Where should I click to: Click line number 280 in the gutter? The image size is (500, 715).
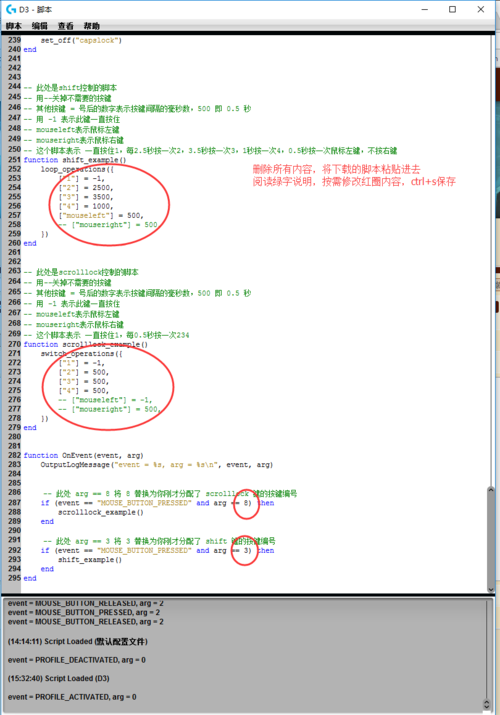pos(15,437)
